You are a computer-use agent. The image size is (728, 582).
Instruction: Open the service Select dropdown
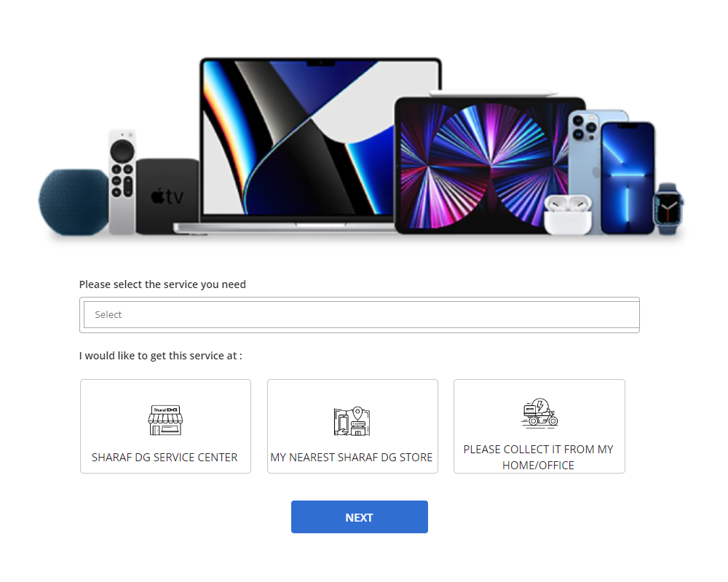pyautogui.click(x=361, y=315)
